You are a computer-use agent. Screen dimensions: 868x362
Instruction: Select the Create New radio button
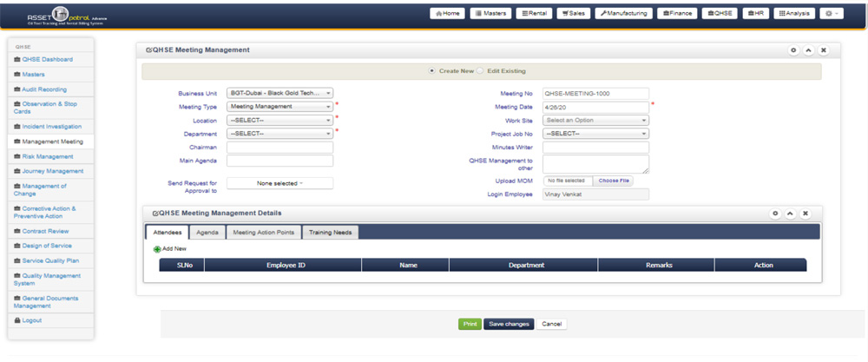[x=433, y=70]
